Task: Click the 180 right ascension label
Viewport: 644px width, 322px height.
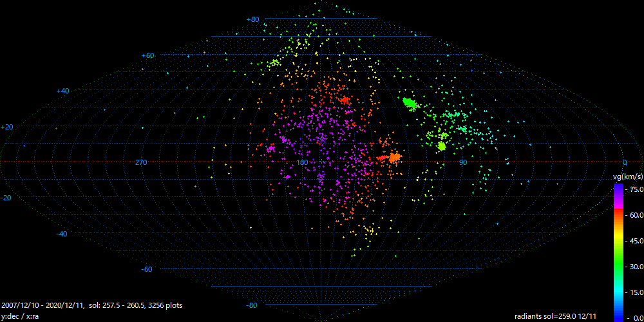Action: point(301,162)
